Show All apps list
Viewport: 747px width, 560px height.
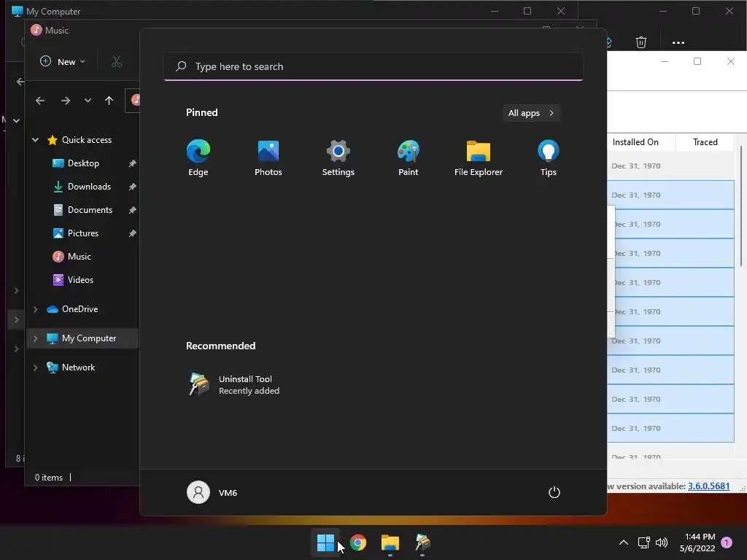pos(531,113)
